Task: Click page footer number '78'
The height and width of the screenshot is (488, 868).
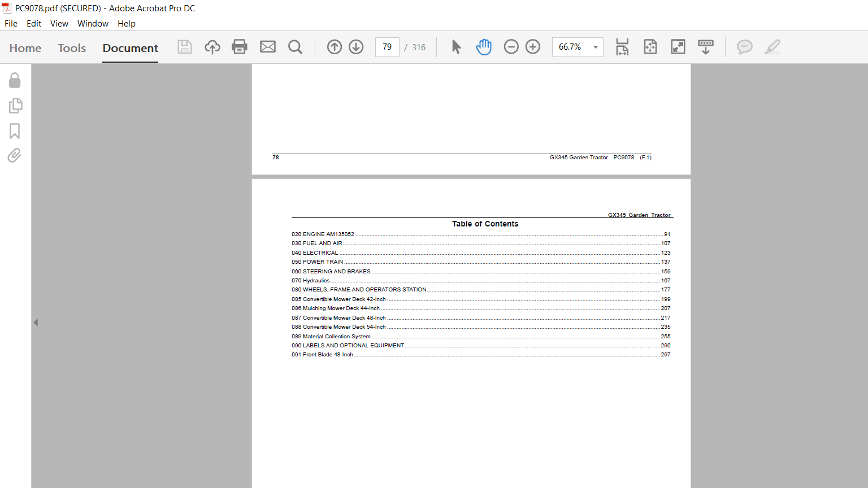Action: [x=276, y=158]
